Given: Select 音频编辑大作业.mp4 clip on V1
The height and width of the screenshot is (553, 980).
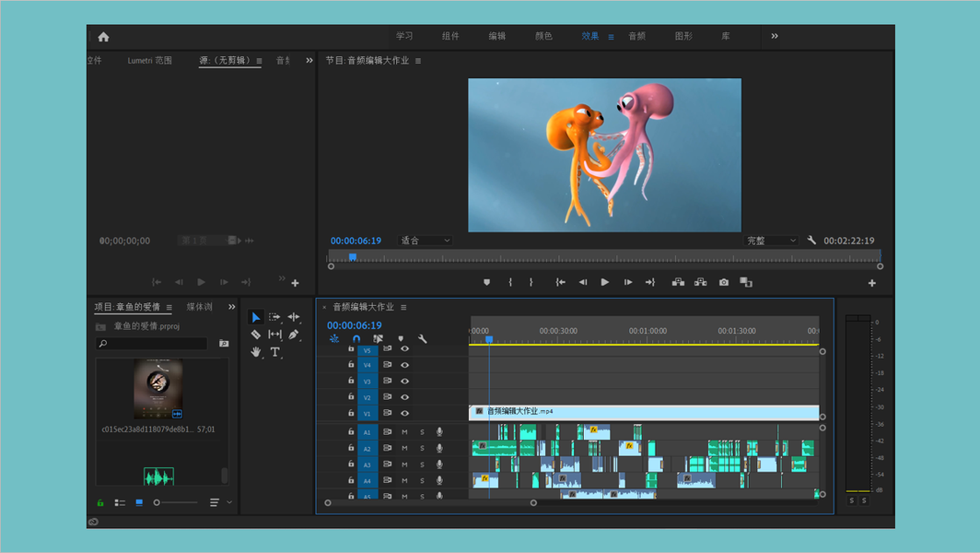Looking at the screenshot, I should [644, 412].
